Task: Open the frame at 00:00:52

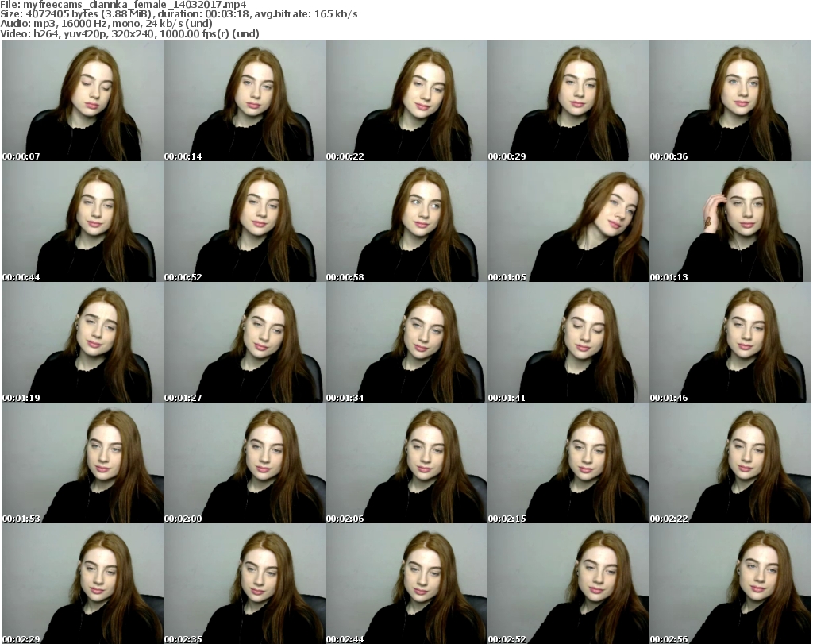Action: coord(245,222)
